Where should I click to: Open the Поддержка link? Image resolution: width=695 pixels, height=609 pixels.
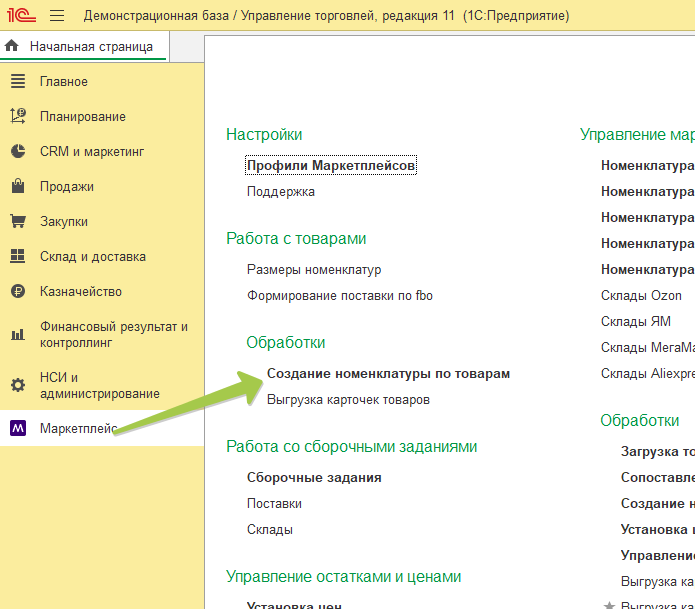coord(281,191)
